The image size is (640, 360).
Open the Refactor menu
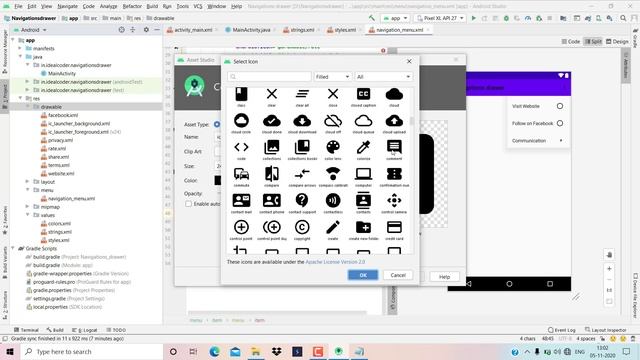click(132, 6)
